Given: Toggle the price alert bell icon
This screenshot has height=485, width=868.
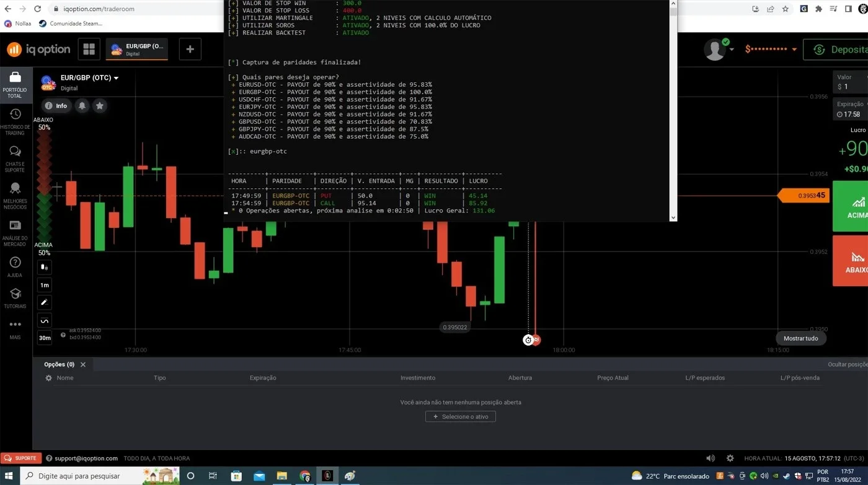Looking at the screenshot, I should (x=82, y=106).
